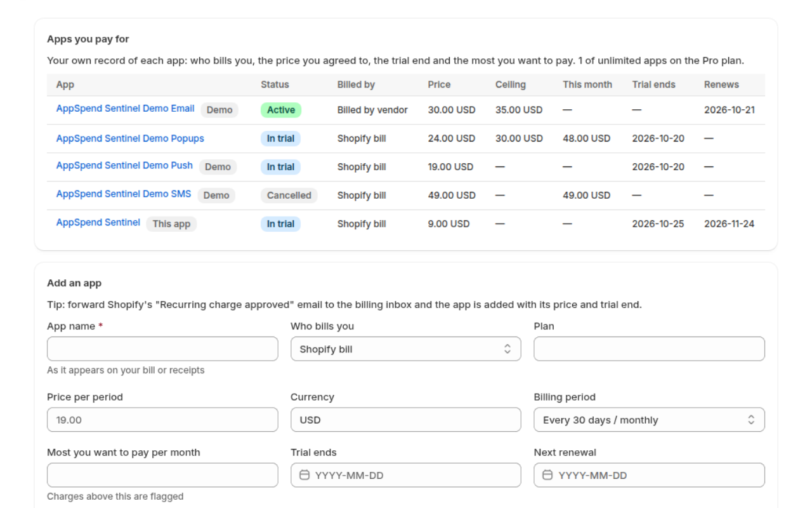Click the Status column header
The image size is (812, 508).
tap(275, 84)
